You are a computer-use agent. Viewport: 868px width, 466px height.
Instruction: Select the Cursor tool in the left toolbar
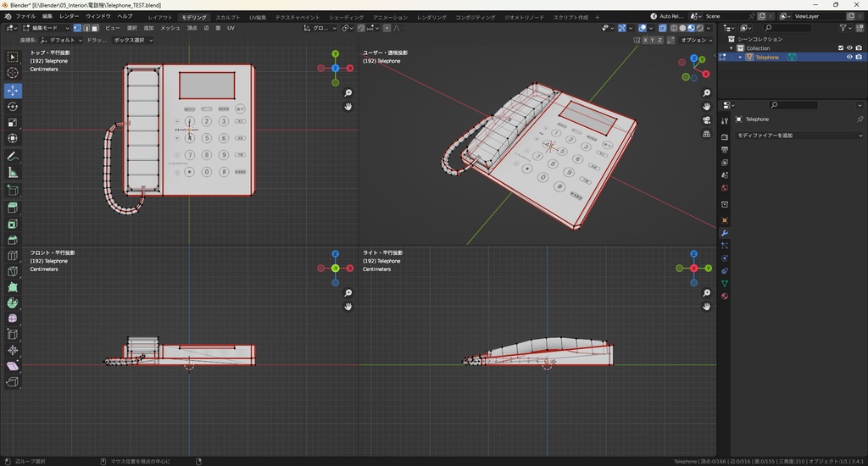(13, 73)
